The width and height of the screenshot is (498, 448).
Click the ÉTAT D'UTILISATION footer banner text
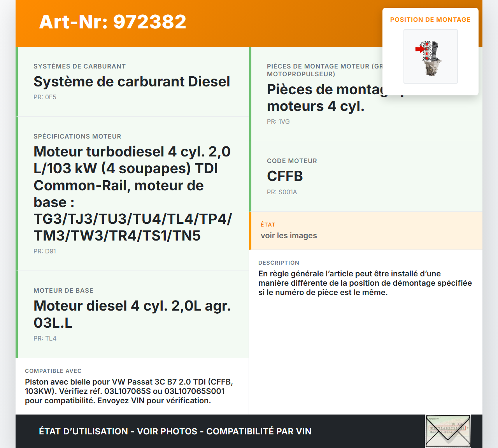click(175, 431)
